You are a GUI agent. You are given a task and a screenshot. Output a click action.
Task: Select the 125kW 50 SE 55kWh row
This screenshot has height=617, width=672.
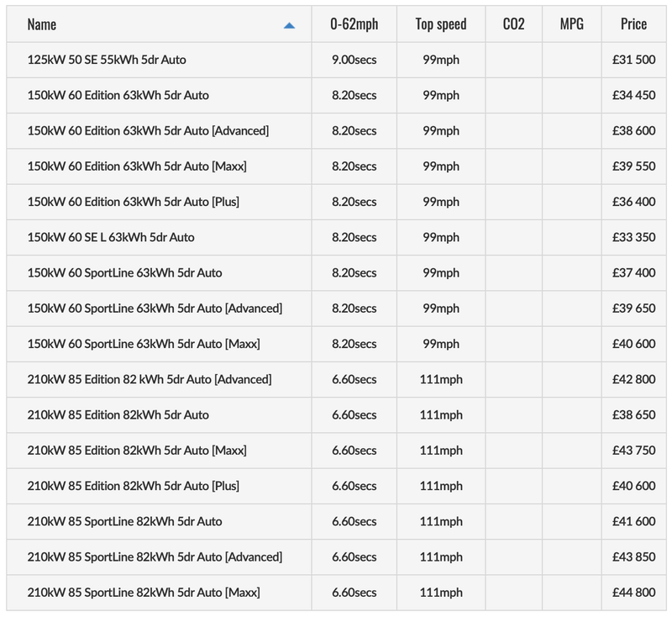tap(109, 60)
